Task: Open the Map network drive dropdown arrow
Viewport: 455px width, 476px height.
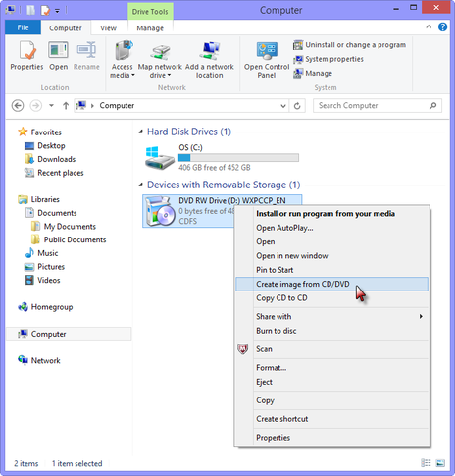Action: point(169,75)
